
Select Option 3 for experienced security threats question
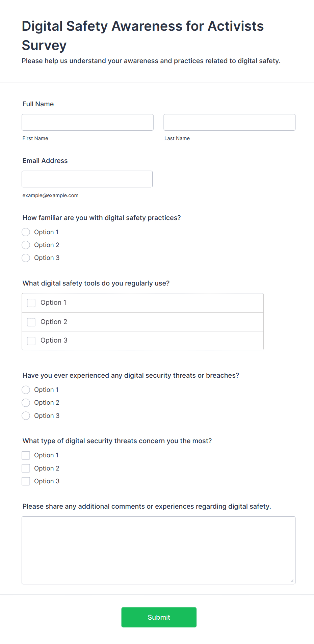[26, 415]
